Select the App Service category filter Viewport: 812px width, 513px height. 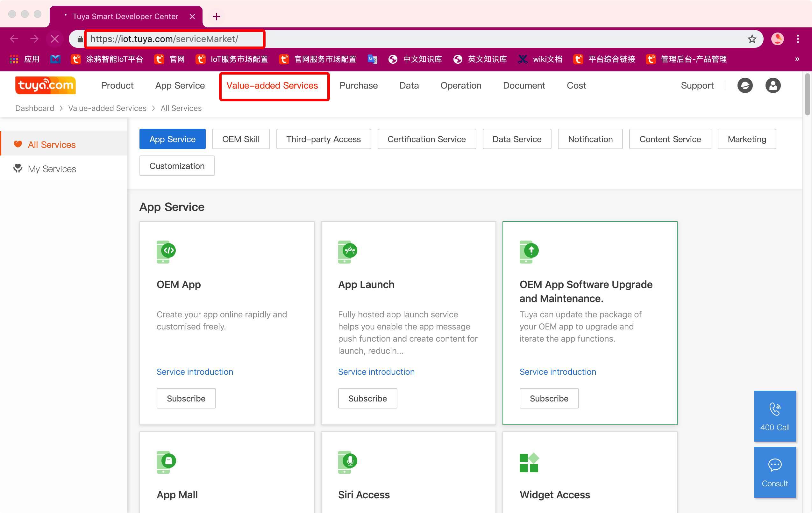(172, 139)
